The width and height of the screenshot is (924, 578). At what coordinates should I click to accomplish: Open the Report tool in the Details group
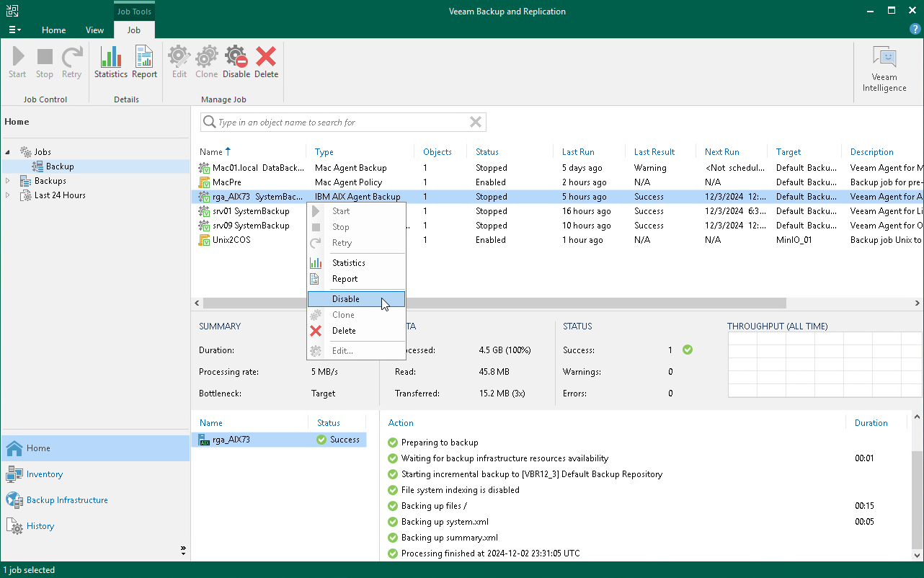[x=143, y=62]
